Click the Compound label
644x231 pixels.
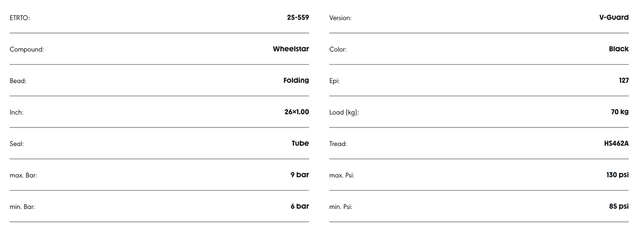point(27,49)
